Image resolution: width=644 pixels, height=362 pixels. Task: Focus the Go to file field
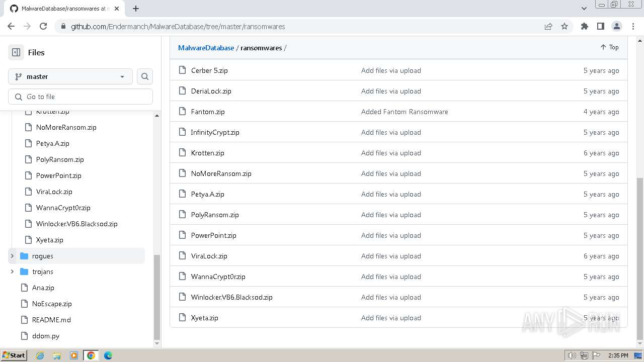click(80, 97)
